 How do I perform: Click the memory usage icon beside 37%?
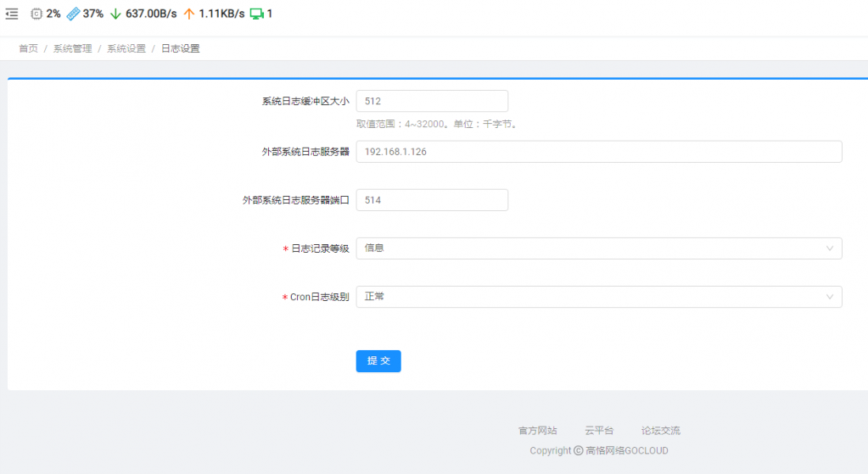(73, 14)
